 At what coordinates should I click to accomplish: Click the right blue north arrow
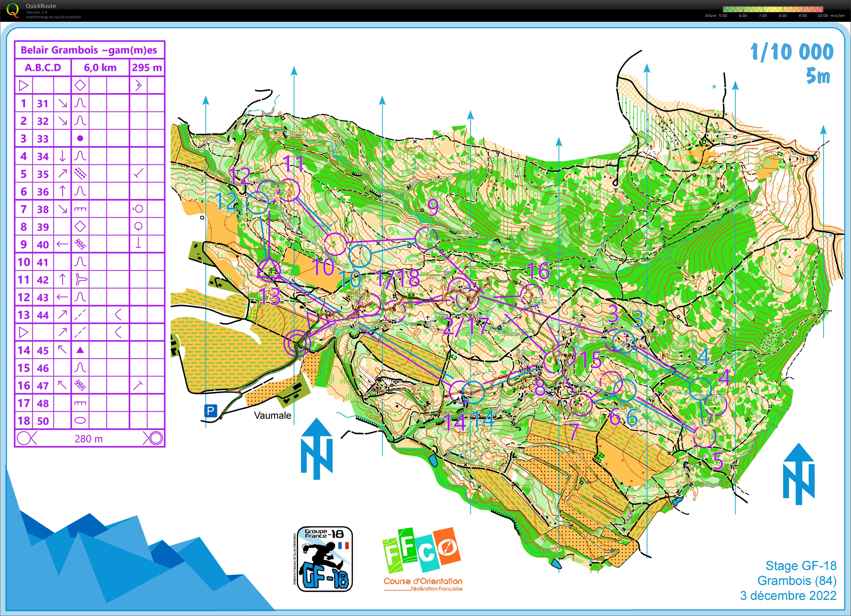799,474
